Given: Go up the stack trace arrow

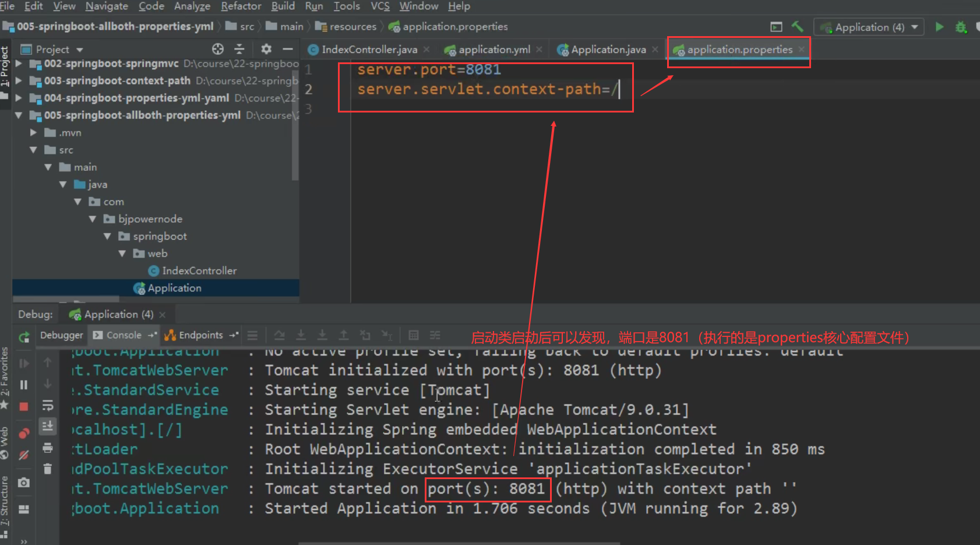Looking at the screenshot, I should pyautogui.click(x=48, y=363).
